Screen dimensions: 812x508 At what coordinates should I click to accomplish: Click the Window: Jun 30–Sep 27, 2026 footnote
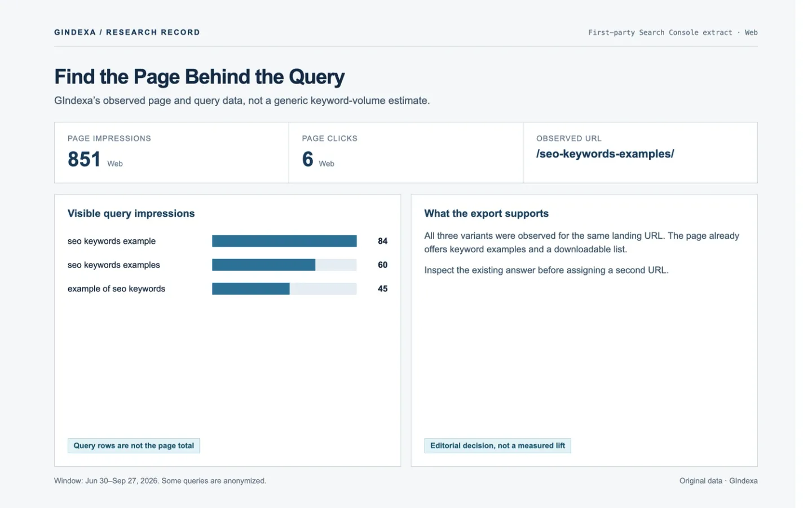(x=160, y=481)
